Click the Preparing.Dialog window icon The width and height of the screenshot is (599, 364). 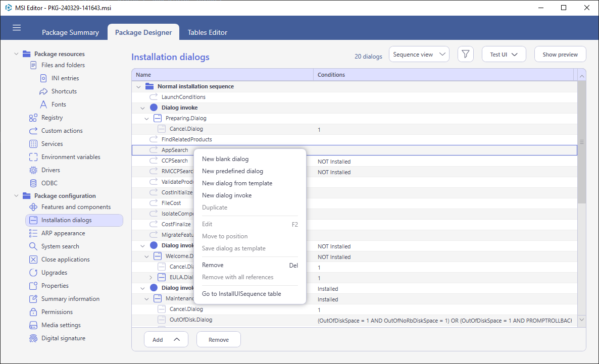tap(158, 119)
